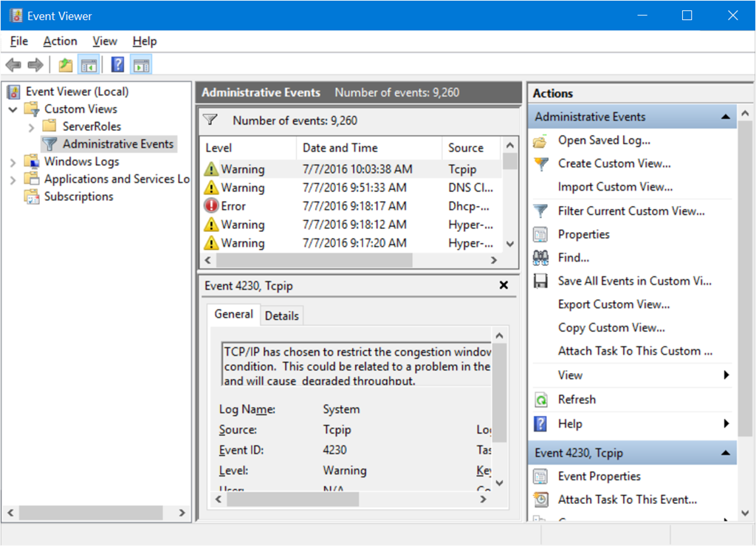Click the Save All Events floppy icon
Image resolution: width=756 pixels, height=546 pixels.
tap(540, 281)
